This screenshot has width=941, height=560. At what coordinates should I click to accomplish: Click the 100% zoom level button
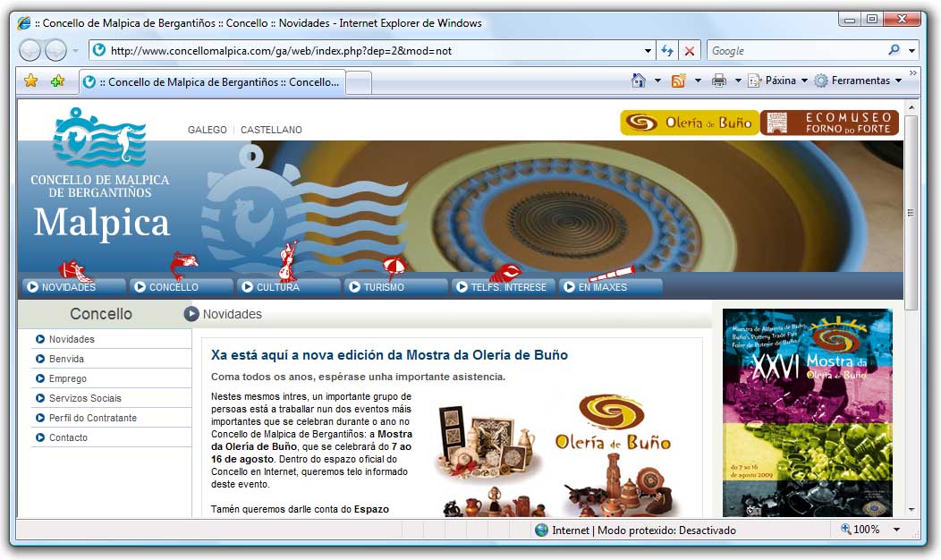pos(860,530)
